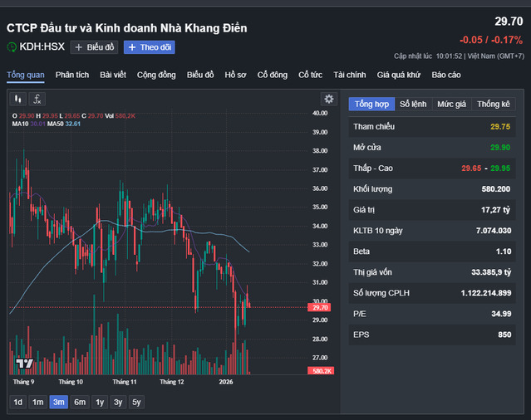Click the Khối lượng value 580.200
The image size is (531, 420).
coord(496,189)
